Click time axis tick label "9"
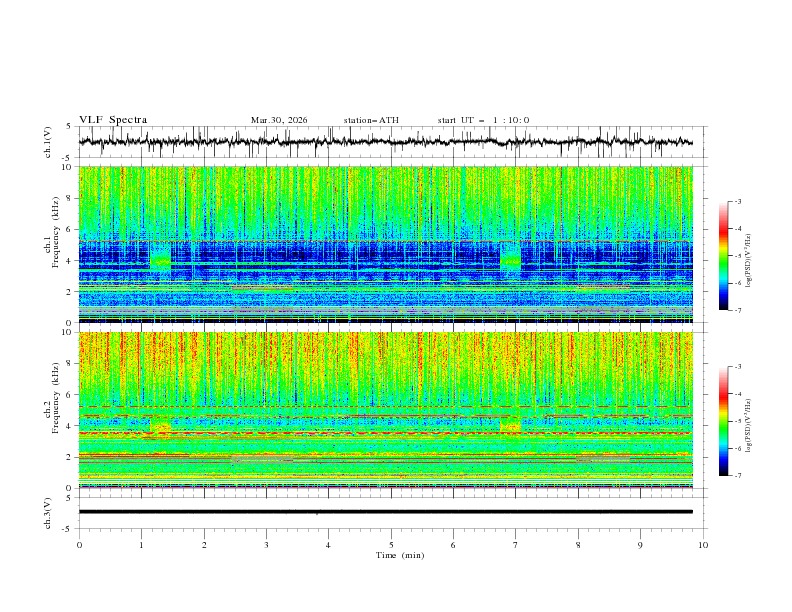Viewport: 792px width, 612px height. pos(640,545)
